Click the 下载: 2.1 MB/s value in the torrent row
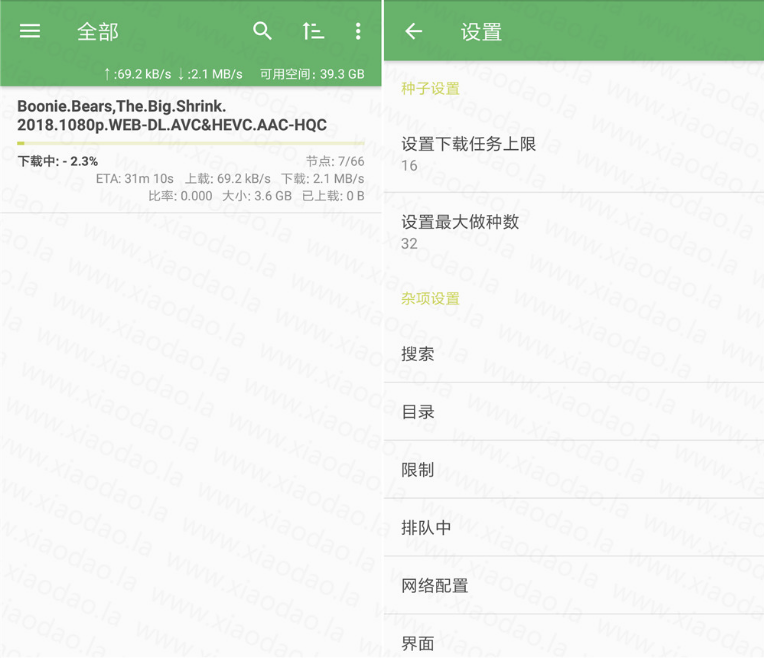This screenshot has height=671, width=764. pyautogui.click(x=323, y=179)
